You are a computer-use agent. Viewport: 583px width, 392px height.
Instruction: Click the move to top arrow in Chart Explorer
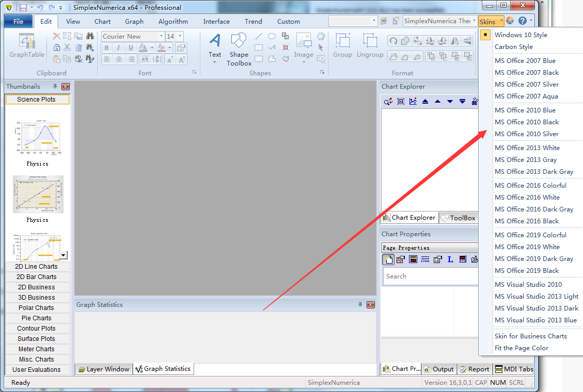point(426,101)
